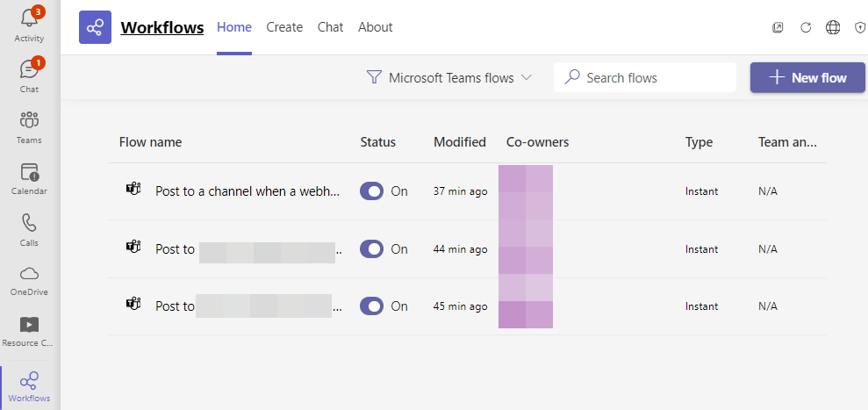Click the New flow button

tap(807, 77)
